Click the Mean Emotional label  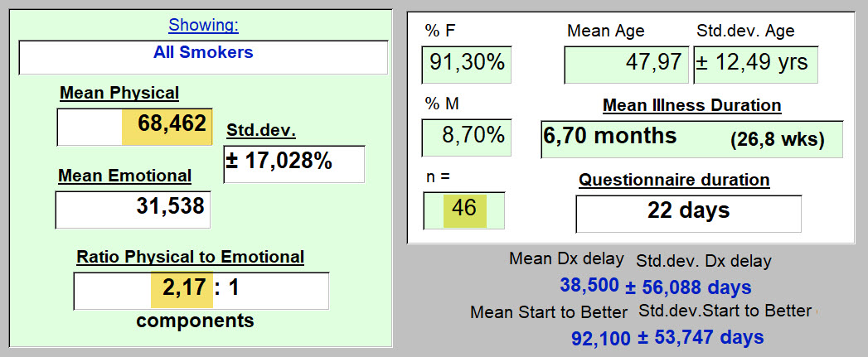(124, 176)
